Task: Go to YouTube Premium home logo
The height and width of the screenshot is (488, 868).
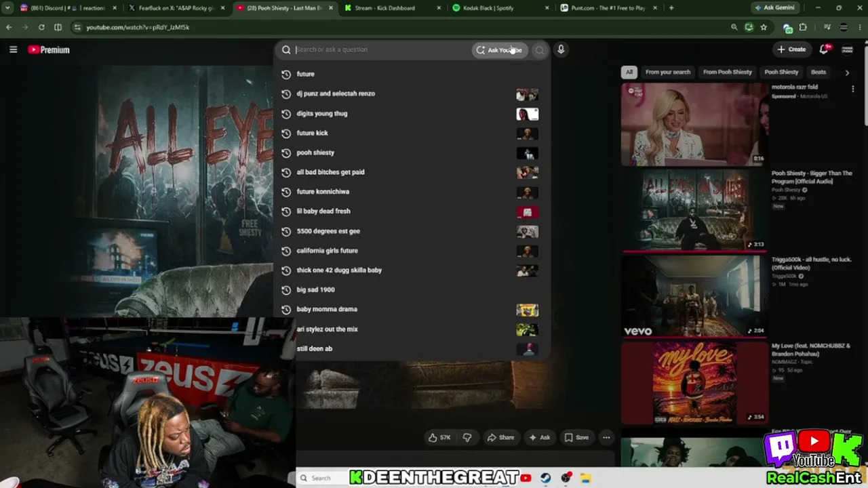Action: pos(49,49)
